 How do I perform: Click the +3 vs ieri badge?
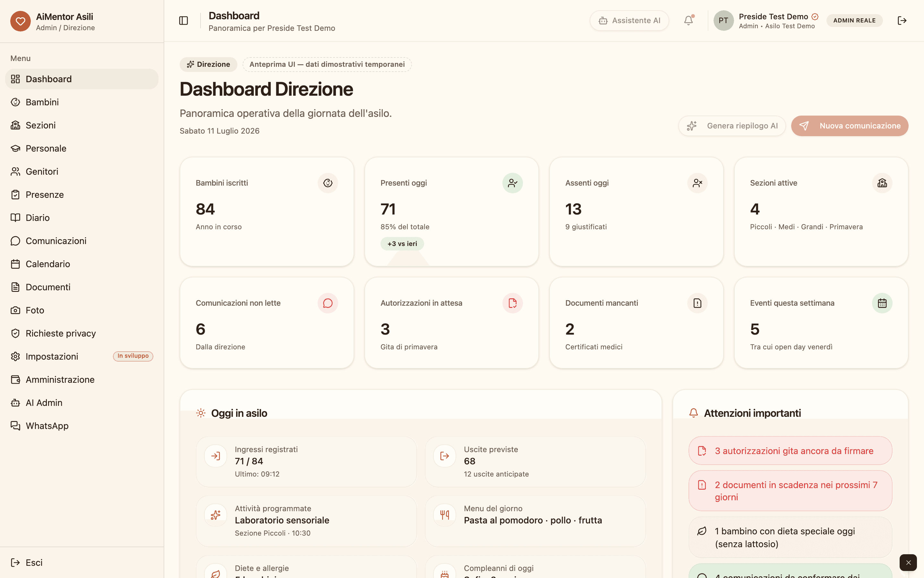[402, 244]
